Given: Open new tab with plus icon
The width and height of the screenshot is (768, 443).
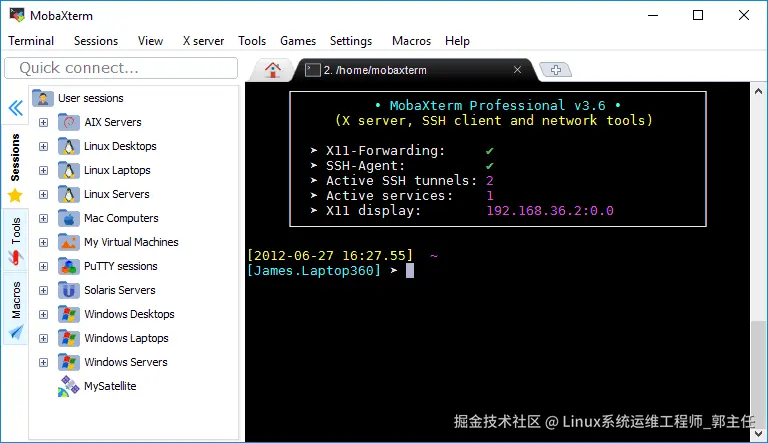Looking at the screenshot, I should [555, 70].
